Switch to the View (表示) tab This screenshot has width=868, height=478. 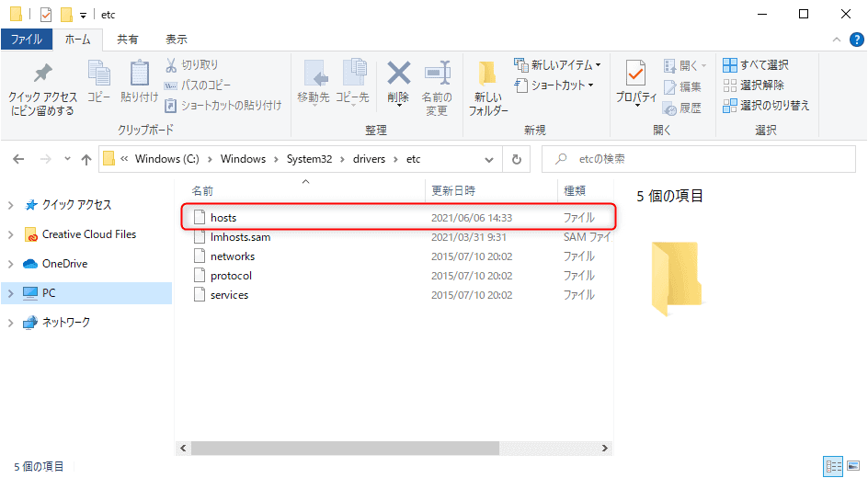[176, 40]
